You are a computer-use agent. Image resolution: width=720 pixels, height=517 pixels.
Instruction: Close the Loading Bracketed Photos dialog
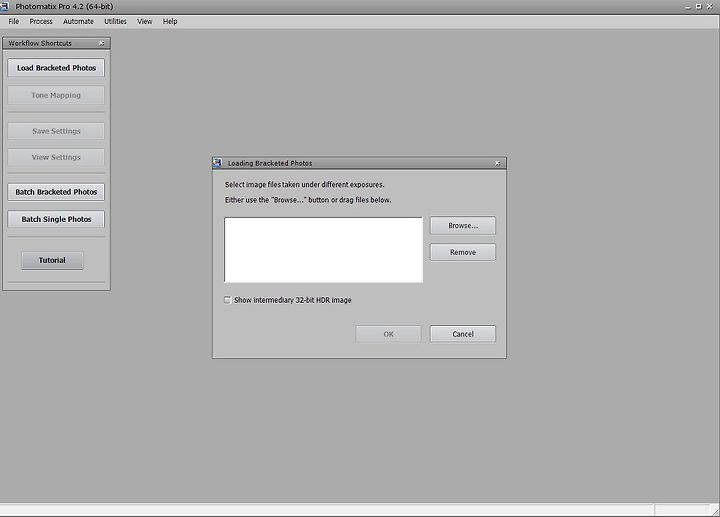(x=498, y=163)
